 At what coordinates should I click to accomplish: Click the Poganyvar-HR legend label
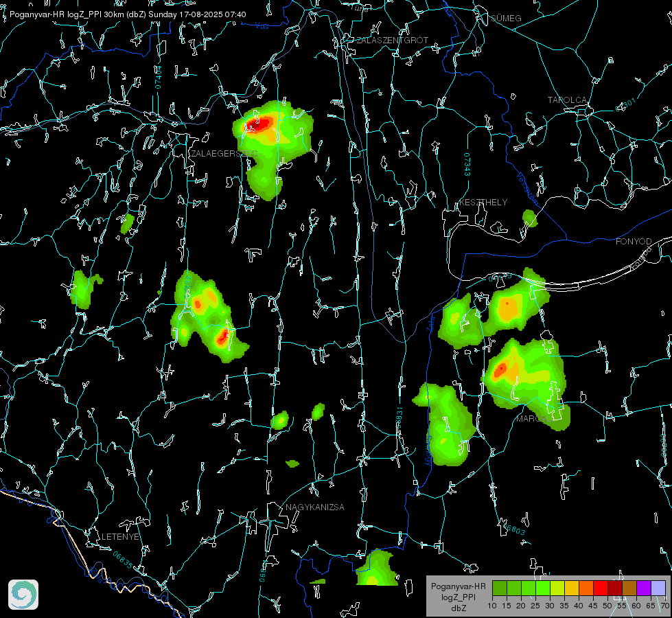[x=458, y=586]
